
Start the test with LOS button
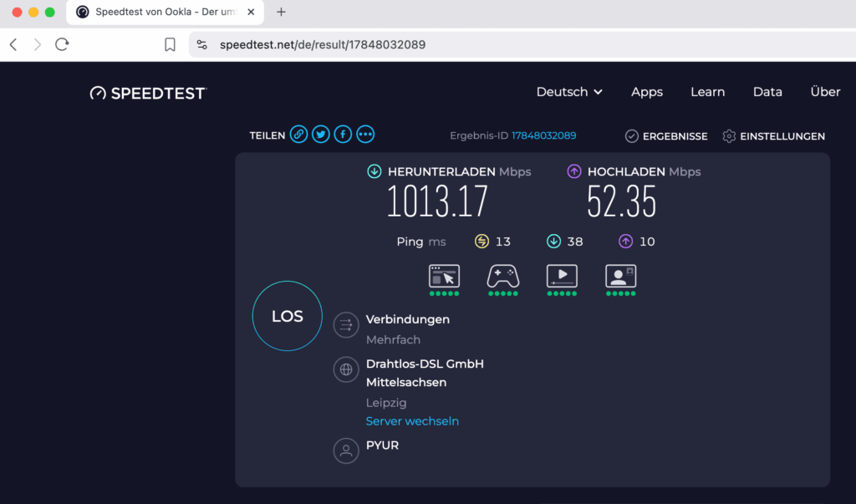click(287, 317)
